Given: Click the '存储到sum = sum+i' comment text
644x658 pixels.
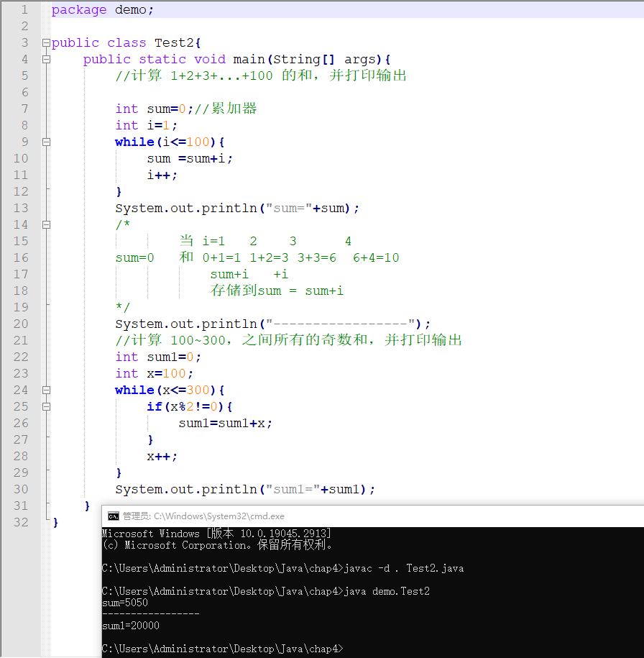Looking at the screenshot, I should [277, 291].
